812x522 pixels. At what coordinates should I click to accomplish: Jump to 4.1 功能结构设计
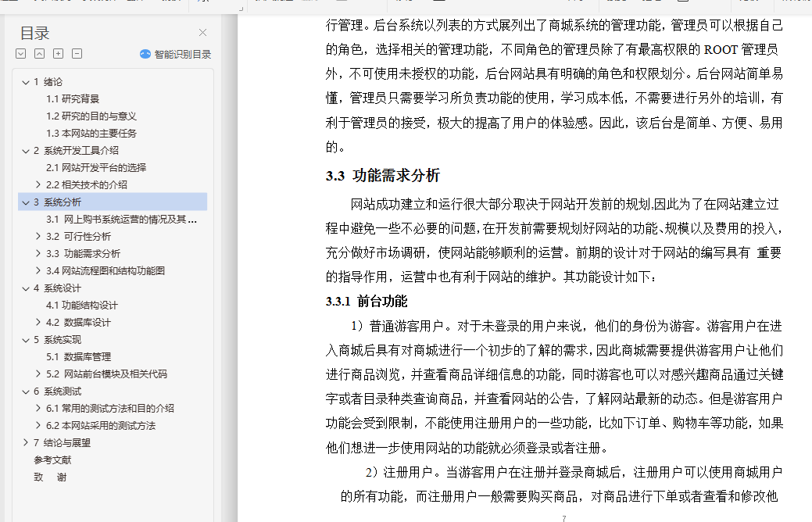tap(82, 305)
